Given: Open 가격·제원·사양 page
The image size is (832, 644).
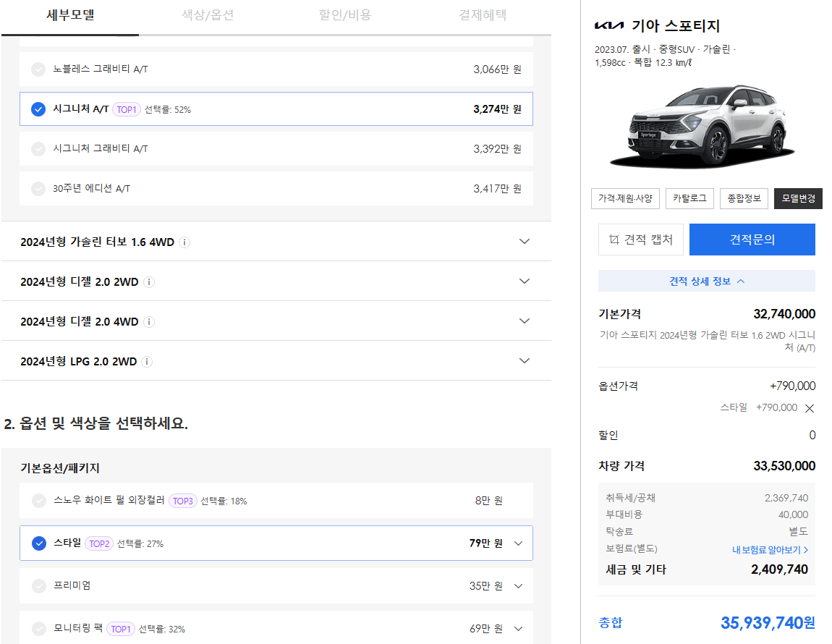Looking at the screenshot, I should click(625, 198).
